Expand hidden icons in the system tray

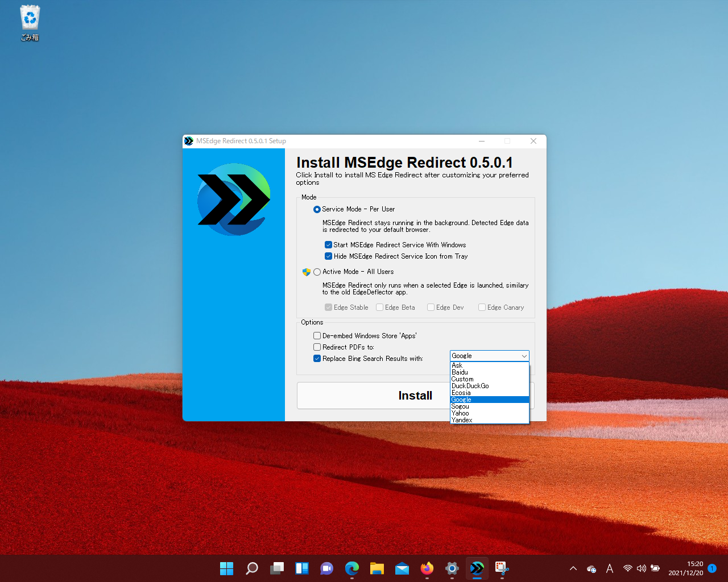(x=573, y=568)
